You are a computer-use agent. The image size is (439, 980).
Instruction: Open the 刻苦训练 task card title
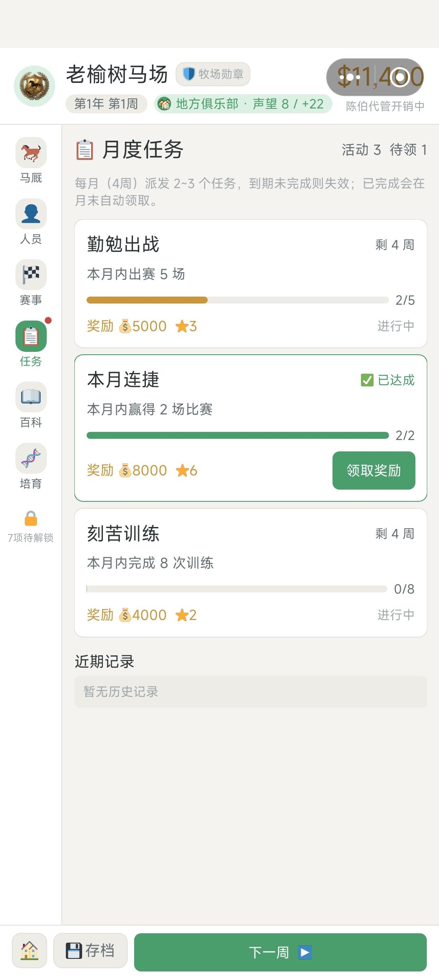(x=123, y=533)
